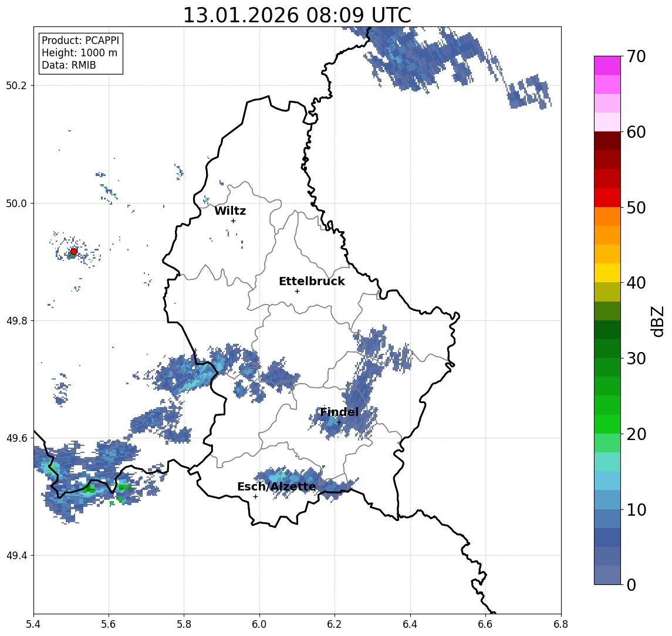This screenshot has height=636, width=672.
Task: Click the Esch/Alzette station cross marker
Action: pos(255,497)
